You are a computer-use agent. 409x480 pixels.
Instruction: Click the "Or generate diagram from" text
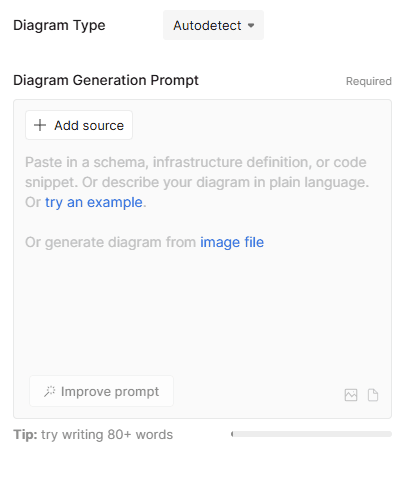[x=111, y=242]
